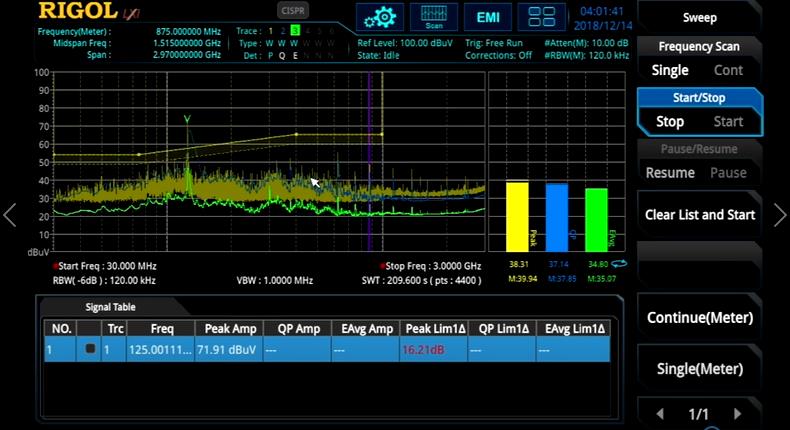The width and height of the screenshot is (790, 430).
Task: Switch Start/Stop to Start
Action: click(727, 121)
